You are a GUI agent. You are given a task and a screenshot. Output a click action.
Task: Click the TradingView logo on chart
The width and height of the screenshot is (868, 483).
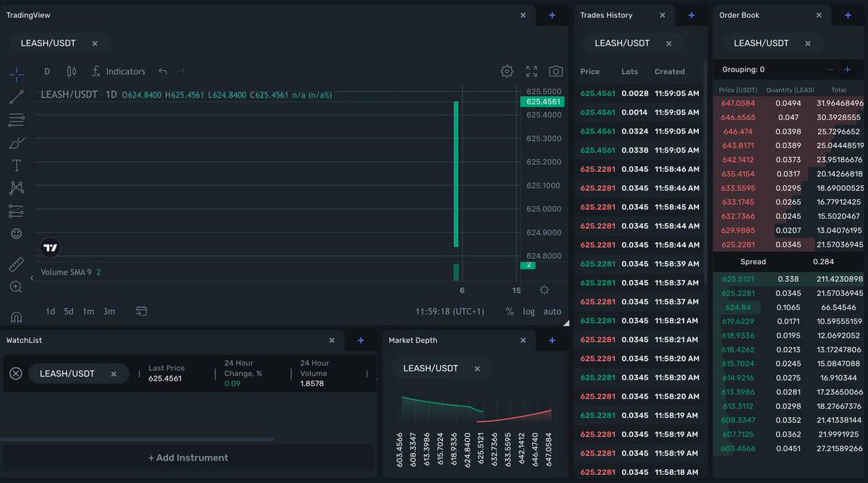pos(50,248)
